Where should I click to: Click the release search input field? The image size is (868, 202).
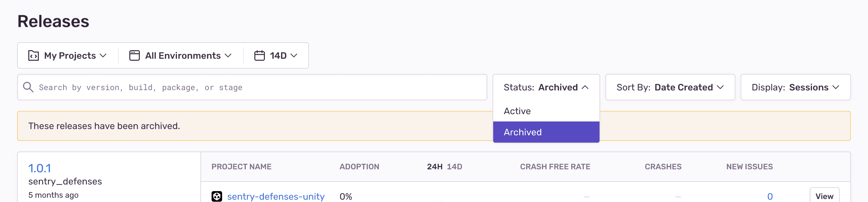click(236, 87)
